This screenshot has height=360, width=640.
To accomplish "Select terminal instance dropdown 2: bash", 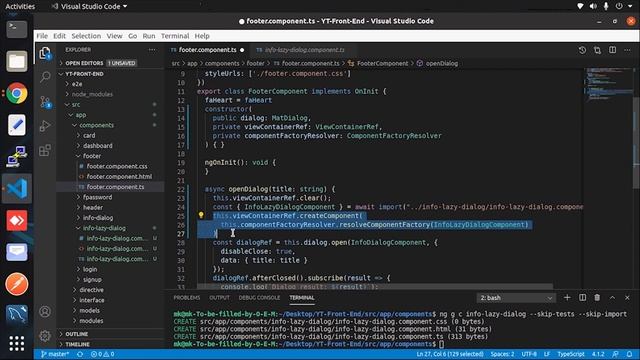I will [516, 298].
